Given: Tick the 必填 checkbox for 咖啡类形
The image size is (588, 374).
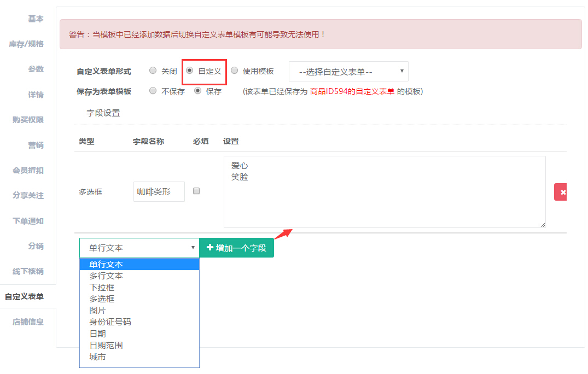Looking at the screenshot, I should point(197,191).
